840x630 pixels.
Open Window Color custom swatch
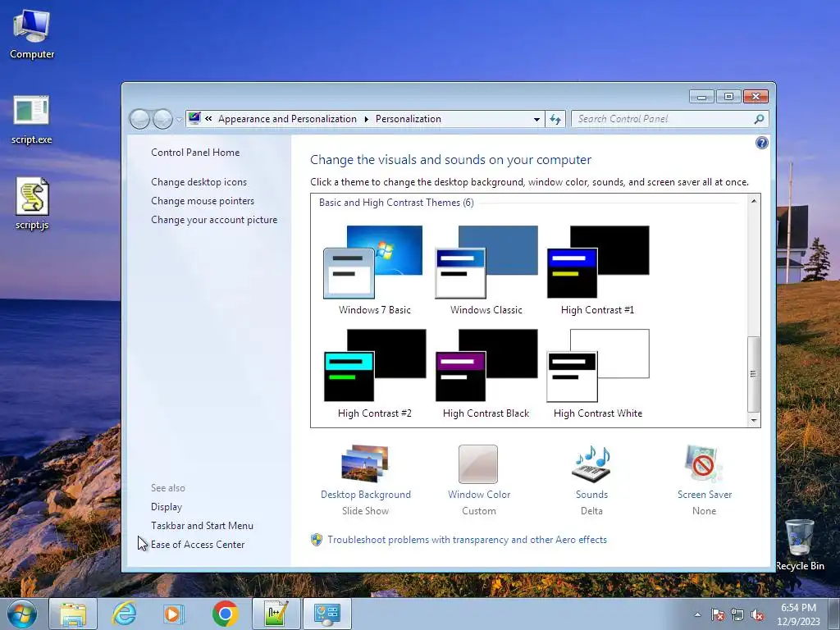(479, 480)
